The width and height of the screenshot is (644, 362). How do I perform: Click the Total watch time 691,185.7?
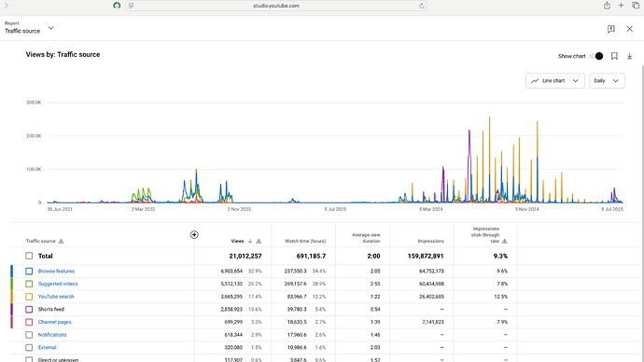[311, 257]
